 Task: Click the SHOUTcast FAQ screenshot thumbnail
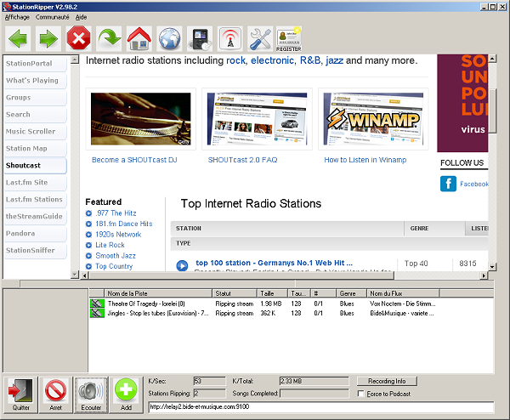click(257, 119)
